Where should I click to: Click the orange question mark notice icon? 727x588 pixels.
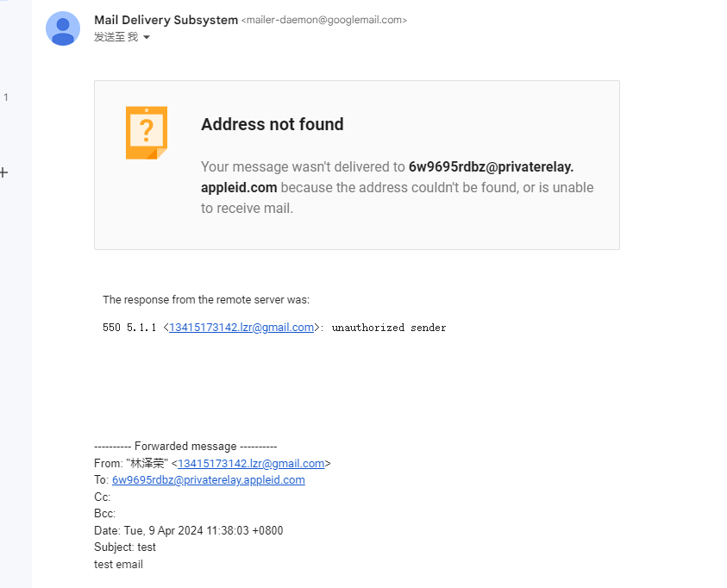pos(147,133)
